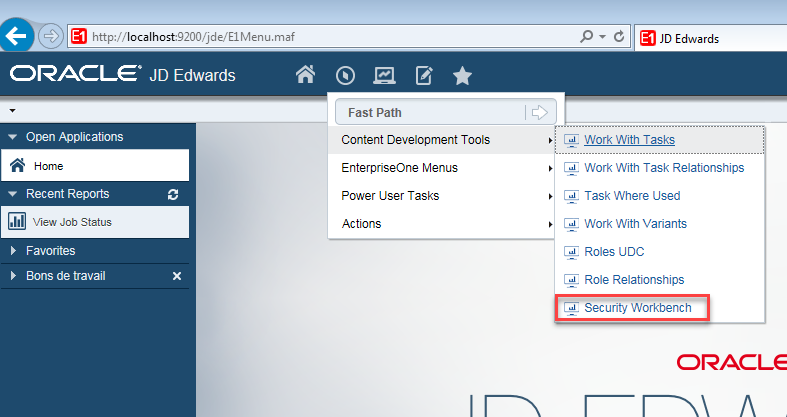
Task: Select Home in Open Applications
Action: [95, 166]
